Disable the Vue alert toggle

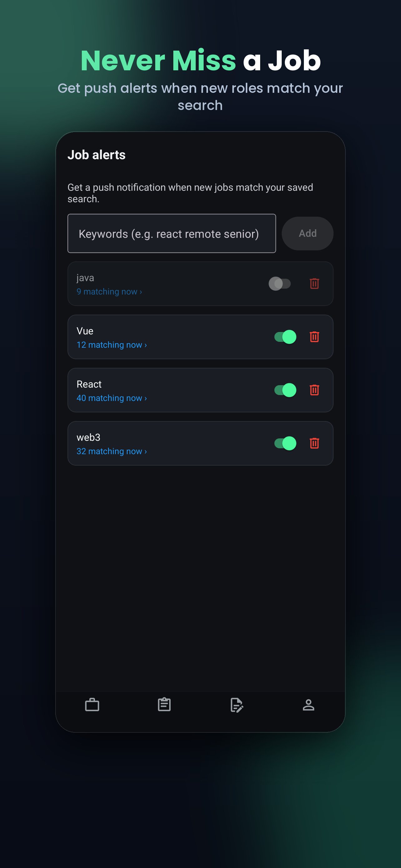click(x=285, y=337)
